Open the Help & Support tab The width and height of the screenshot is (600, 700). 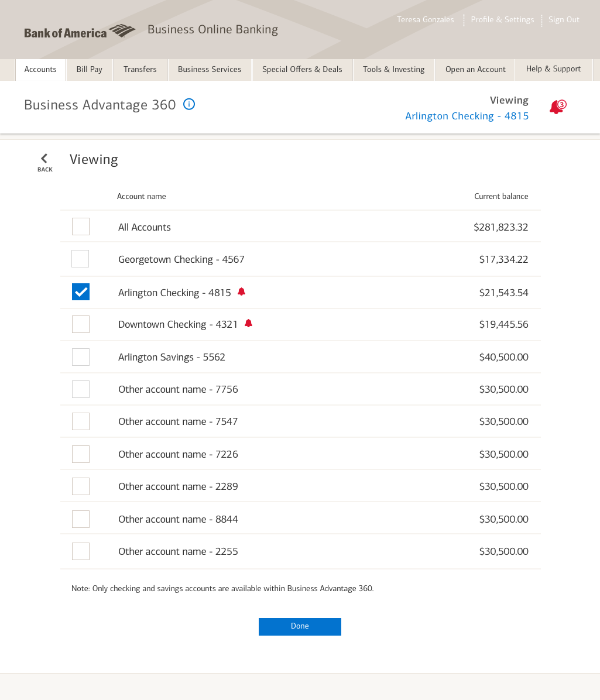pyautogui.click(x=553, y=69)
